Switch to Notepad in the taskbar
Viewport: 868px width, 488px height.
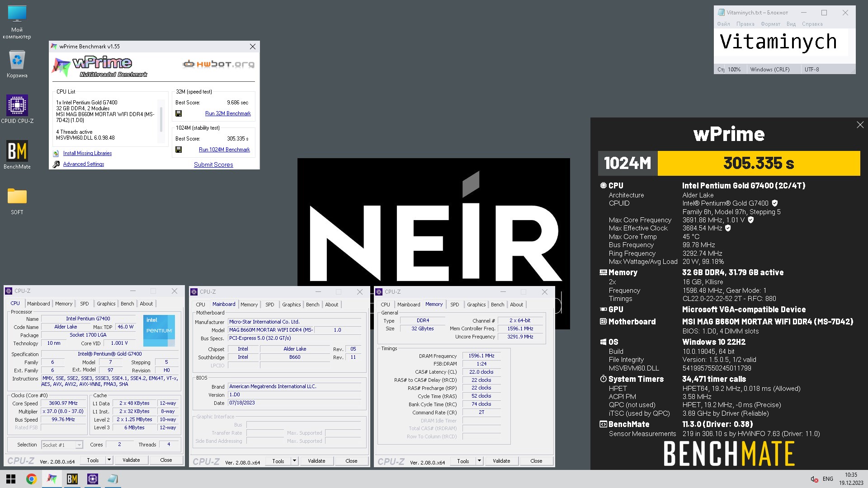click(113, 479)
